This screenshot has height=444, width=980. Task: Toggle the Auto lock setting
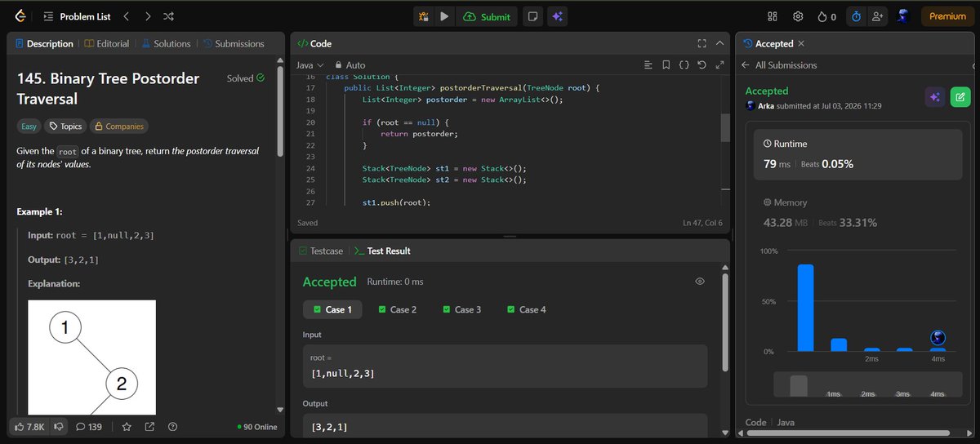[350, 65]
